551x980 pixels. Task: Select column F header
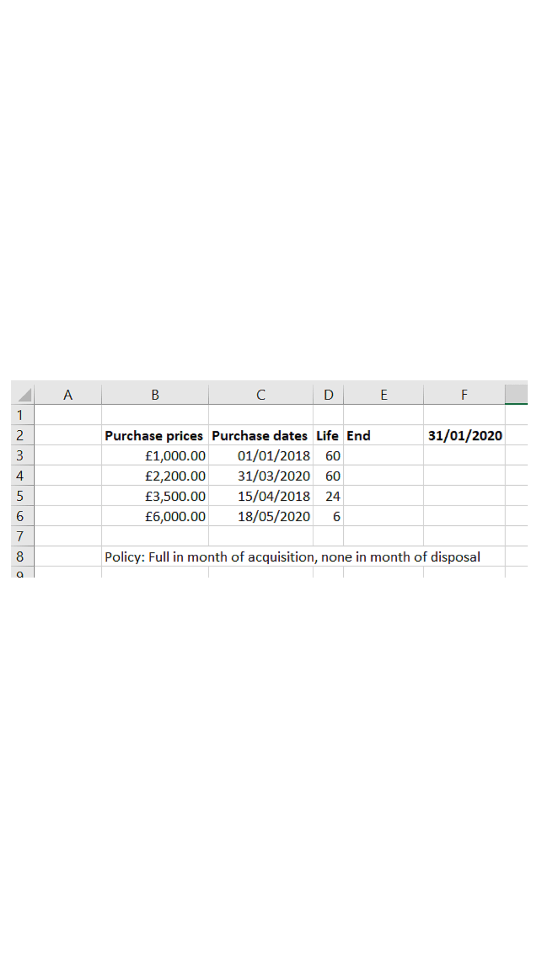click(464, 395)
